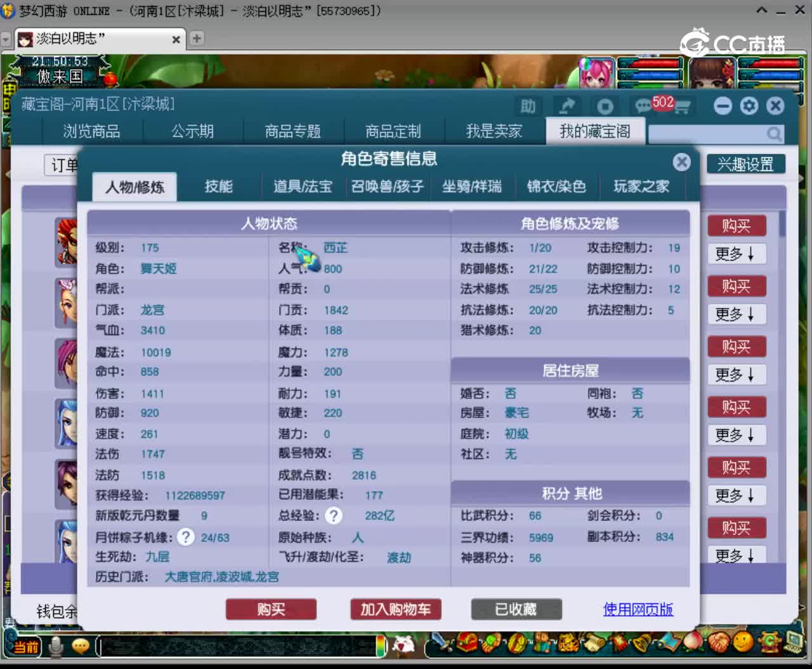Switch to 玩家之家 tab
Viewport: 812px width, 669px height.
point(641,187)
